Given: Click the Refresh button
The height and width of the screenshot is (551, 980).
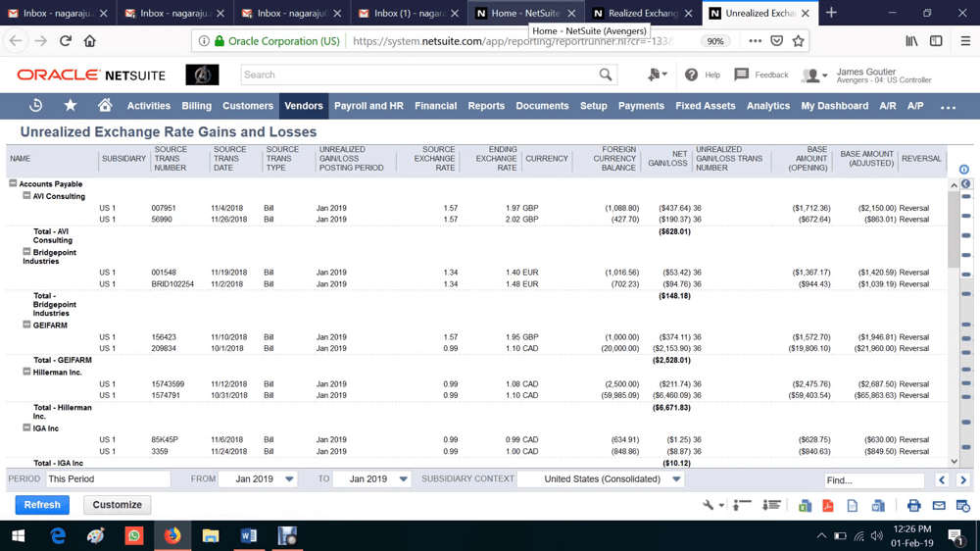Looking at the screenshot, I should coord(42,505).
